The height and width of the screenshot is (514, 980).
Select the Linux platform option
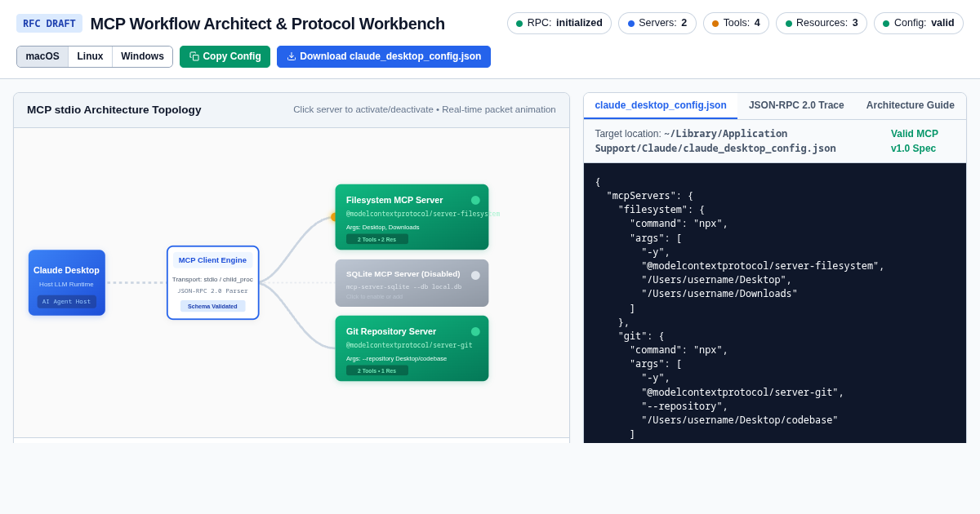tap(90, 57)
